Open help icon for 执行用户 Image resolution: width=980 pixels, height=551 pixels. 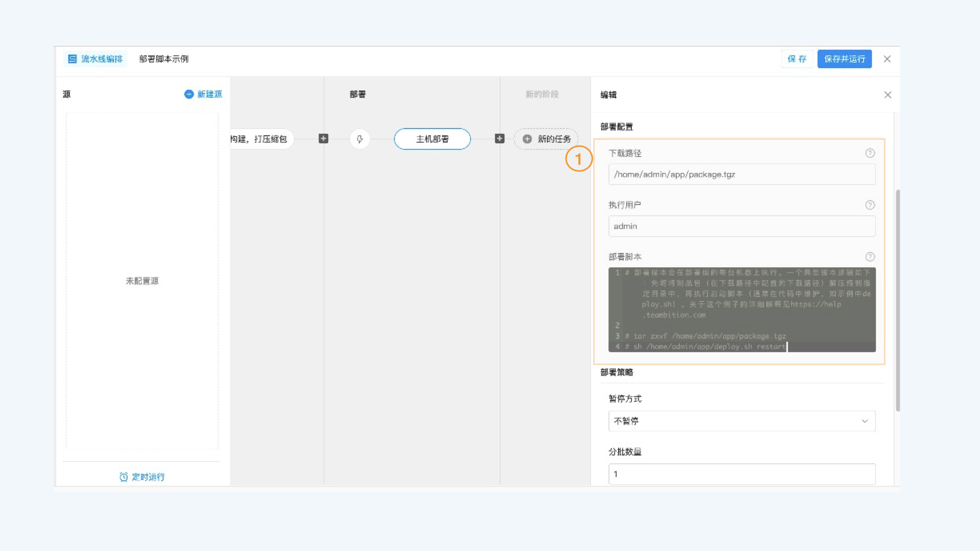tap(870, 205)
